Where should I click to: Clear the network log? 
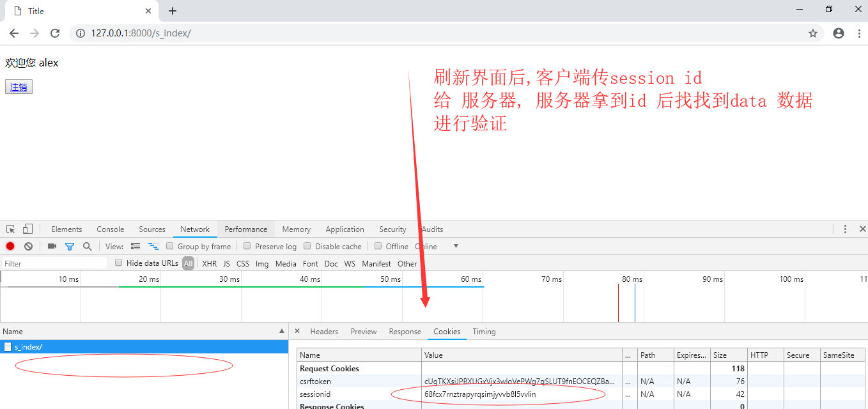pyautogui.click(x=28, y=247)
